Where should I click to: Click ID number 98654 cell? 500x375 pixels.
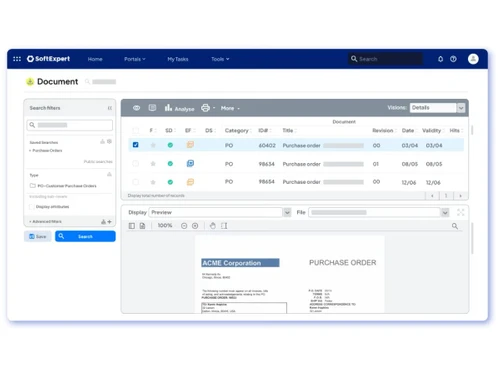point(267,182)
